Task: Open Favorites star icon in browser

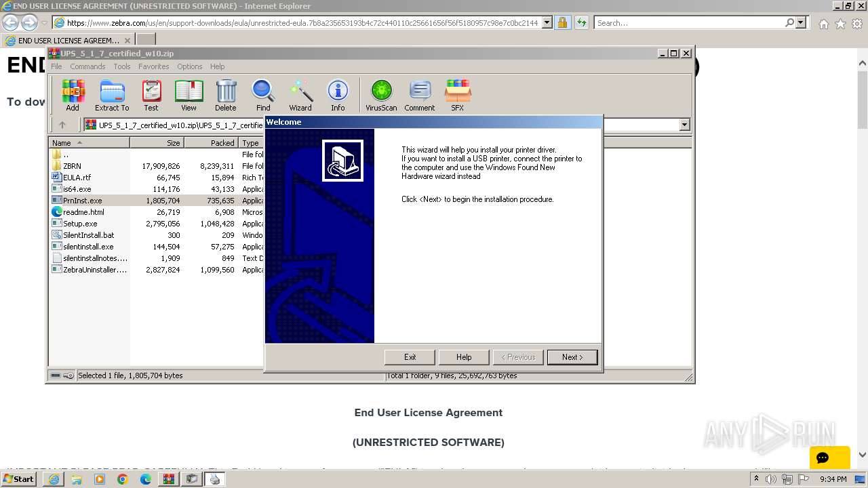Action: tap(840, 24)
